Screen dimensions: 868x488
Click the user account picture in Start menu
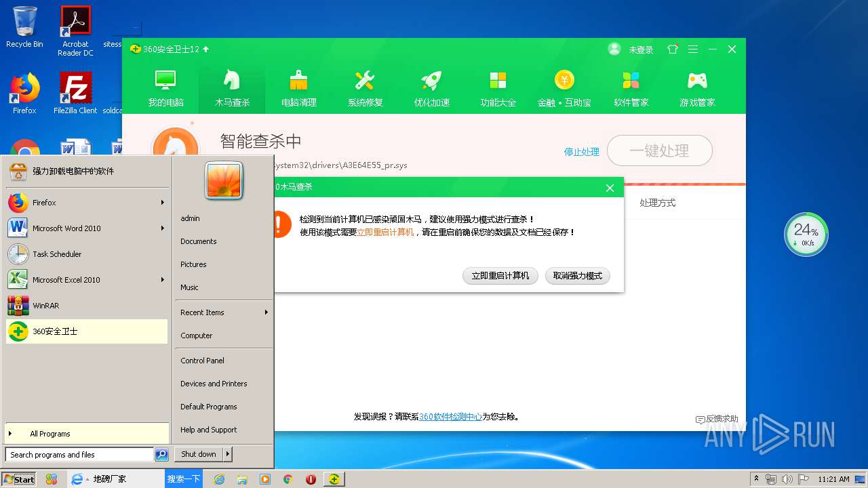(224, 180)
